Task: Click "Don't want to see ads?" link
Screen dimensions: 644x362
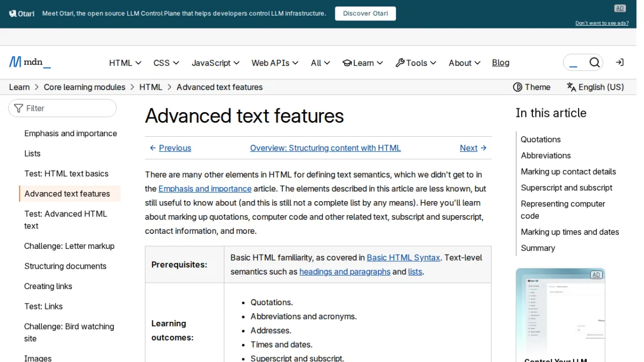Action: point(602,23)
